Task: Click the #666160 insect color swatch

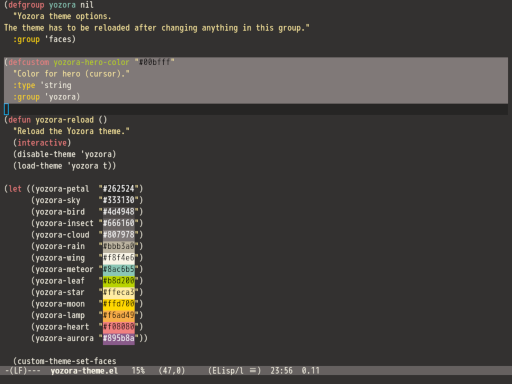Action: (119, 223)
